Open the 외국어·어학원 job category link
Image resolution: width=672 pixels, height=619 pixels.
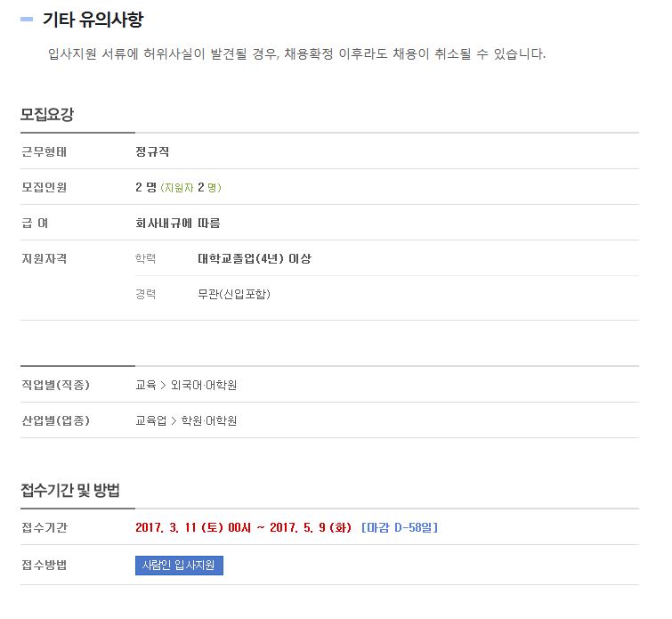point(204,385)
